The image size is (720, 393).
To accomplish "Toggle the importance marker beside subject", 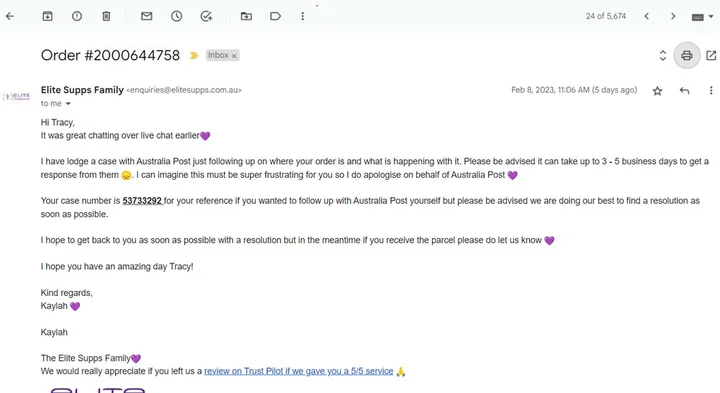I will 193,56.
